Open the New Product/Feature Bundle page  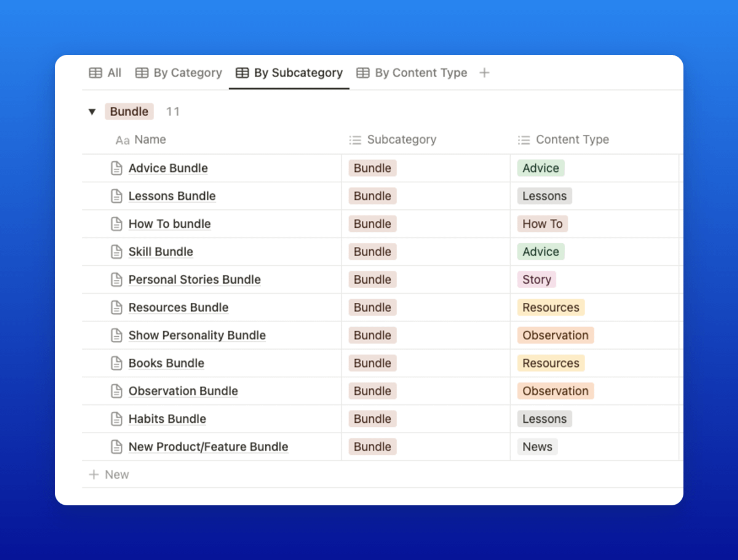[x=208, y=447]
